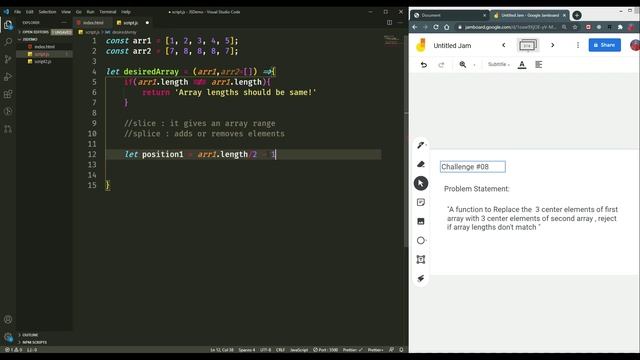Open a new Chrome tab

tap(577, 15)
